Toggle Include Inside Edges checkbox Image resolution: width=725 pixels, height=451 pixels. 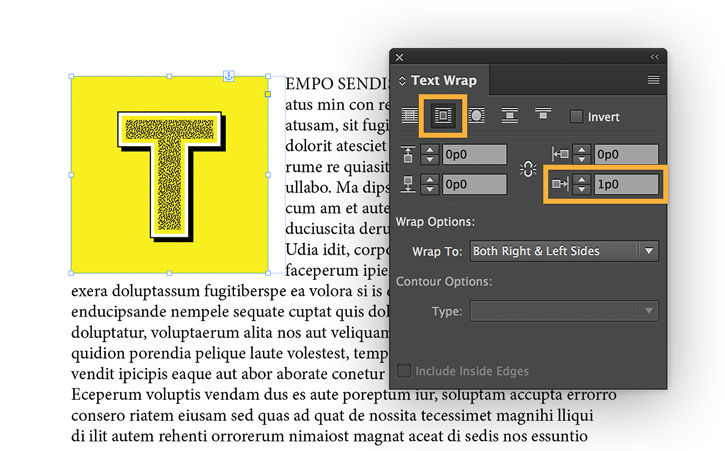click(404, 371)
